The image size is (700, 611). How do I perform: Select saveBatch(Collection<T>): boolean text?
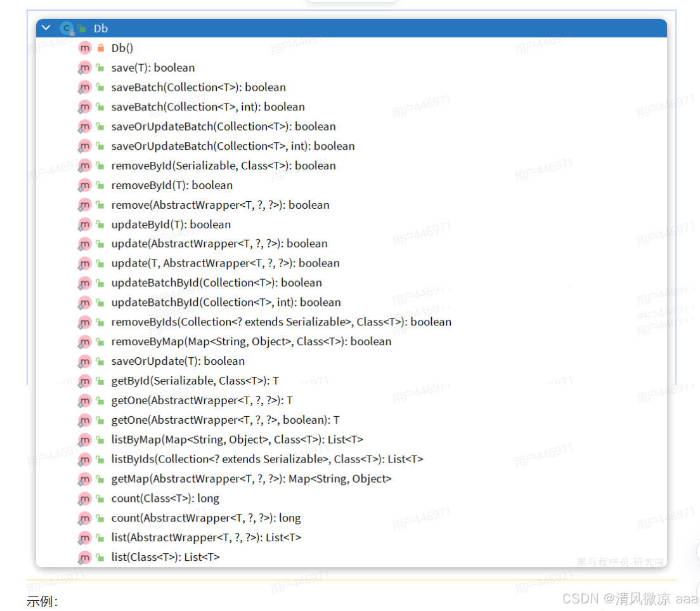[x=198, y=87]
